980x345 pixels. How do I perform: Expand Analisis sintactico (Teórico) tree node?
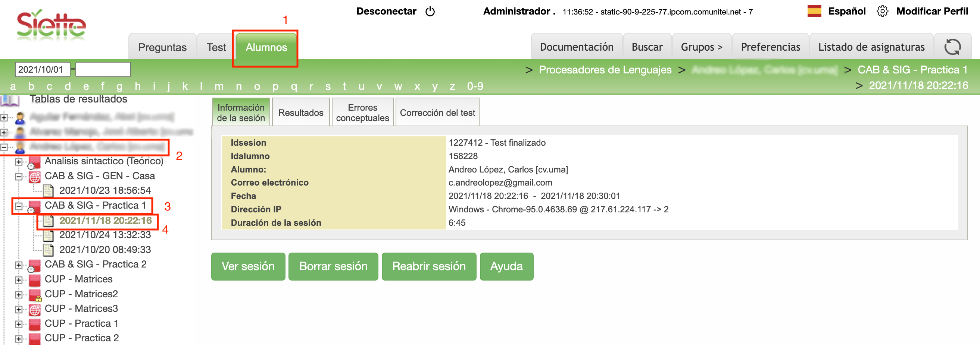(18, 162)
